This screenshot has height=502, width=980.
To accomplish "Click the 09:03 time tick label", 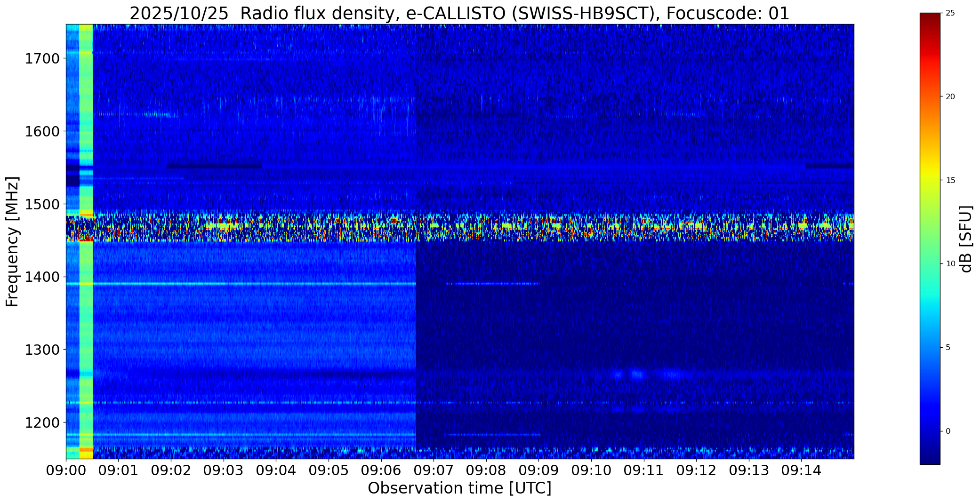I will point(224,470).
